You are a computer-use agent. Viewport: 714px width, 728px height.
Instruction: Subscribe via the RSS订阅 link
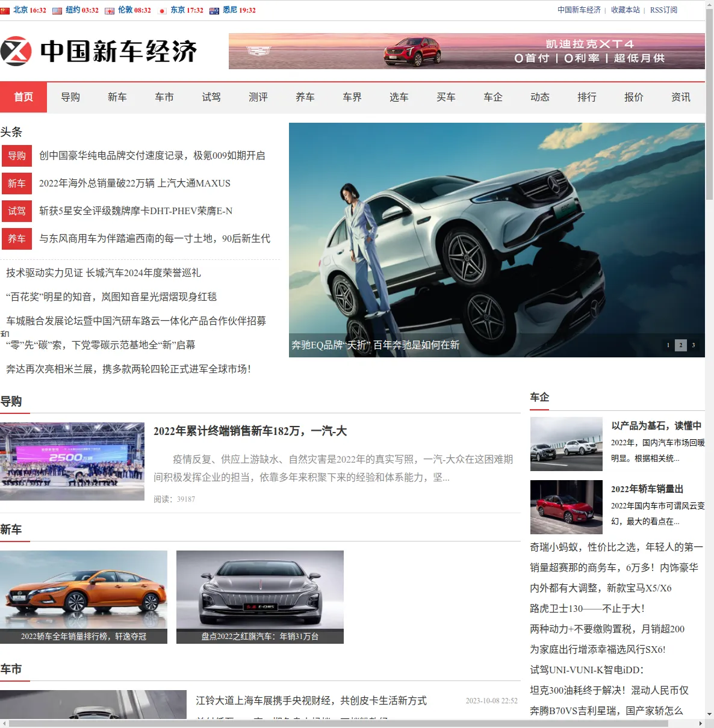click(x=663, y=10)
